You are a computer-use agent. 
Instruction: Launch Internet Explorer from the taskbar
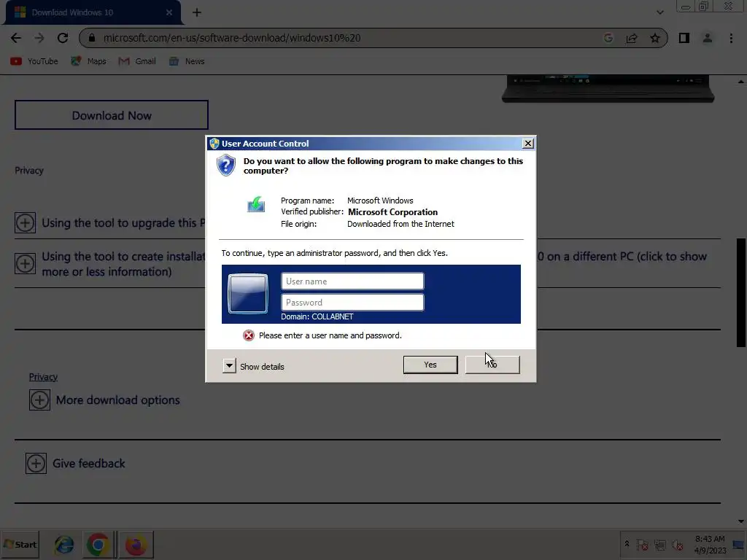click(64, 544)
